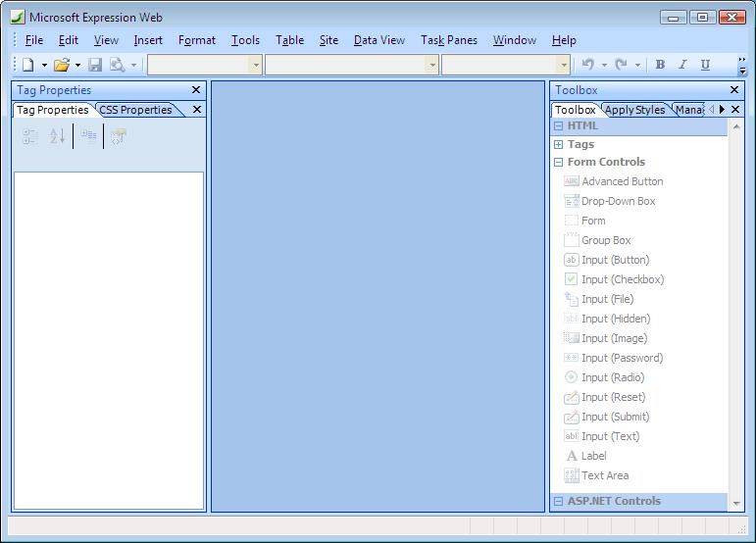Viewport: 756px width, 543px height.
Task: Open the second toolbar combo box (Font)
Action: pyautogui.click(x=432, y=65)
